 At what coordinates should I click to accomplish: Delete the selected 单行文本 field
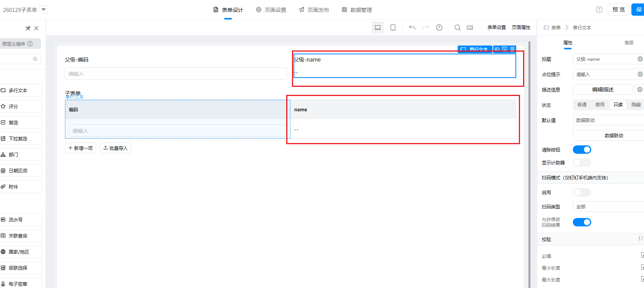tap(512, 49)
